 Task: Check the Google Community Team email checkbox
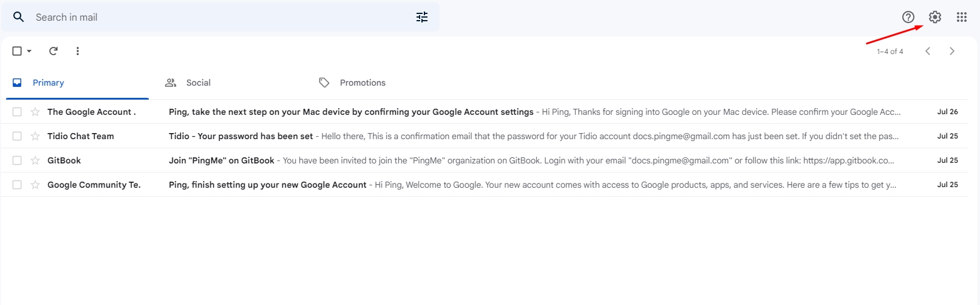tap(17, 185)
